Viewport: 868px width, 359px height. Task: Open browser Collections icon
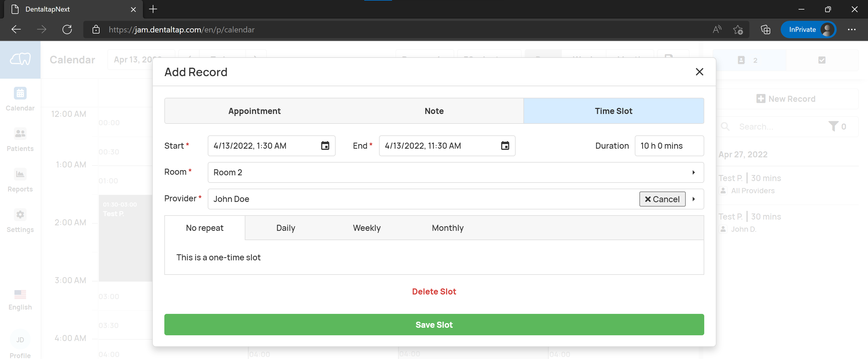765,30
